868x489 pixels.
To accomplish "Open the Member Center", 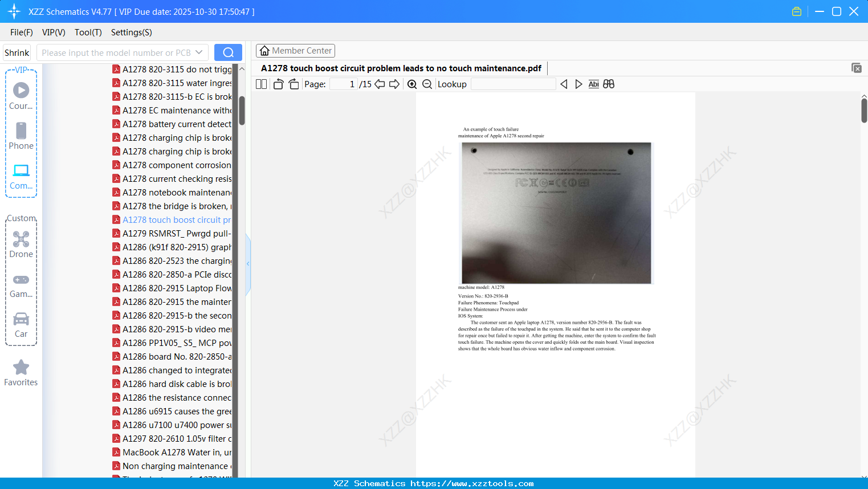I will coord(295,51).
